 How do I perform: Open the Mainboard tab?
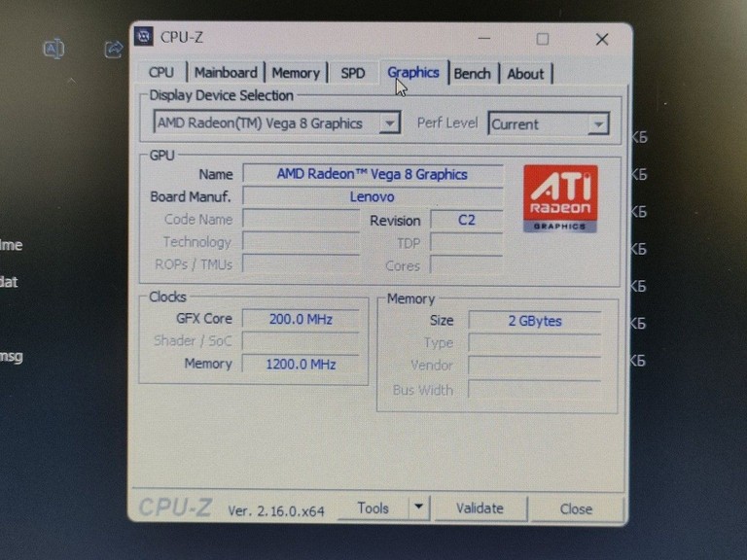tap(226, 73)
